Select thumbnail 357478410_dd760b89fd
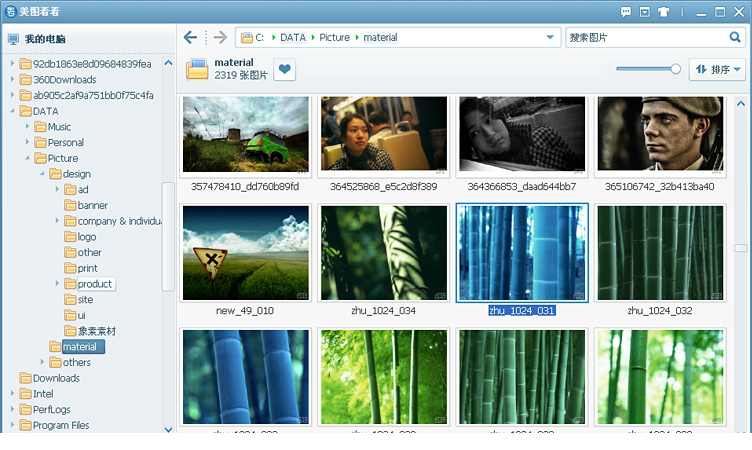This screenshot has height=450, width=752. tap(246, 134)
